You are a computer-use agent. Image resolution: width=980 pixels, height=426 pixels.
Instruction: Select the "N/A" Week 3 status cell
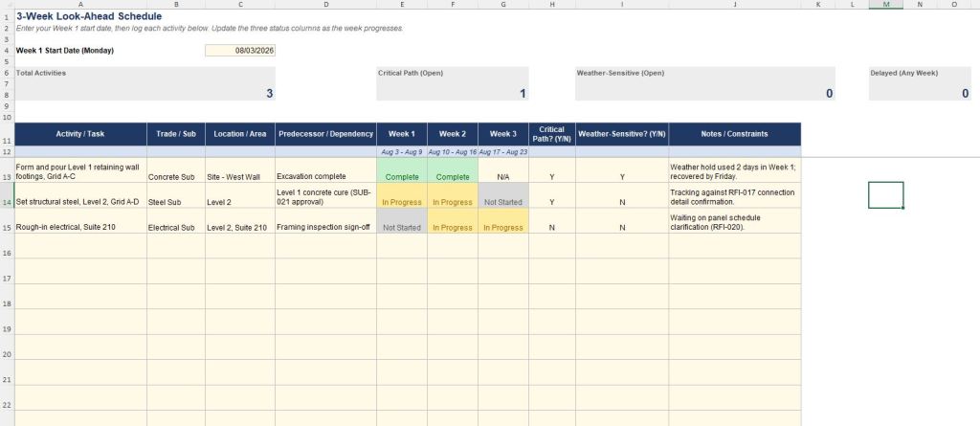coord(503,170)
